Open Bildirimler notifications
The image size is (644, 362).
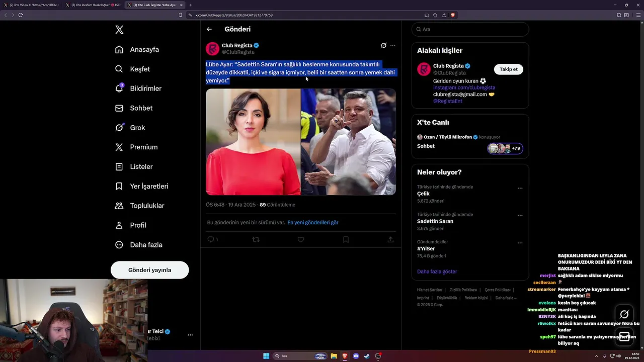pos(138,88)
